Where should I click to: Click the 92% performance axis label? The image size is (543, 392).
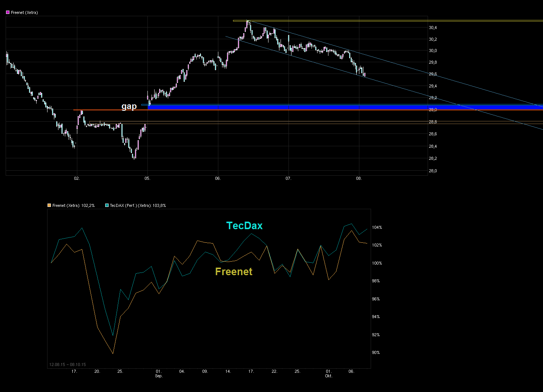tap(376, 335)
